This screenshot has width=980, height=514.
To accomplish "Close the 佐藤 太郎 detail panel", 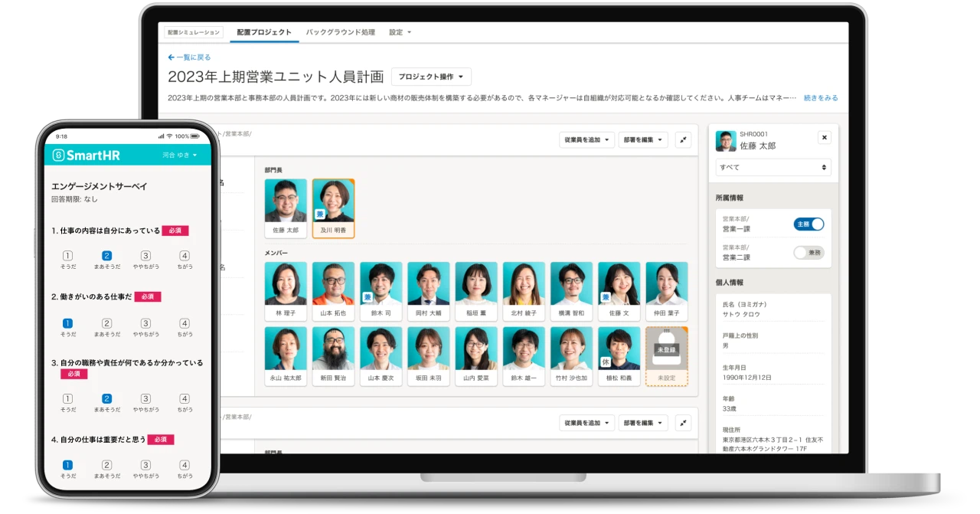I will click(824, 138).
